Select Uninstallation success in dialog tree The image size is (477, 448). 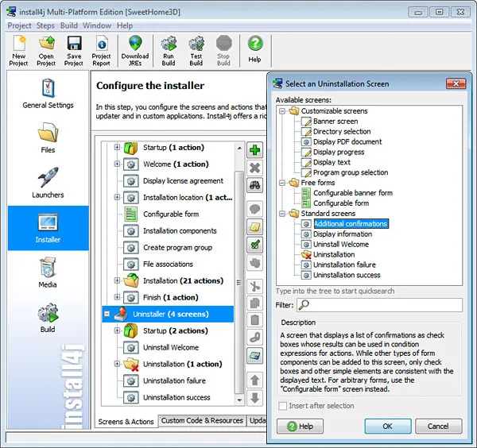[347, 275]
